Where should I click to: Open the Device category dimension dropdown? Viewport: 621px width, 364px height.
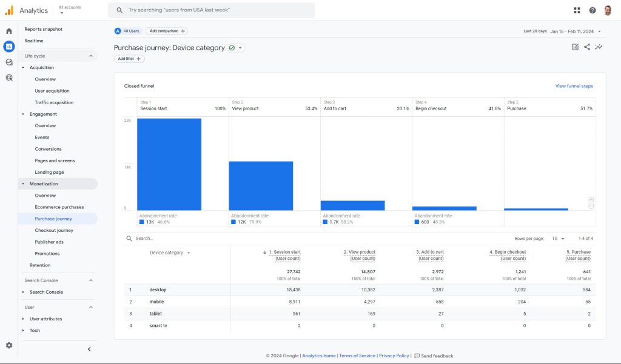tap(170, 253)
